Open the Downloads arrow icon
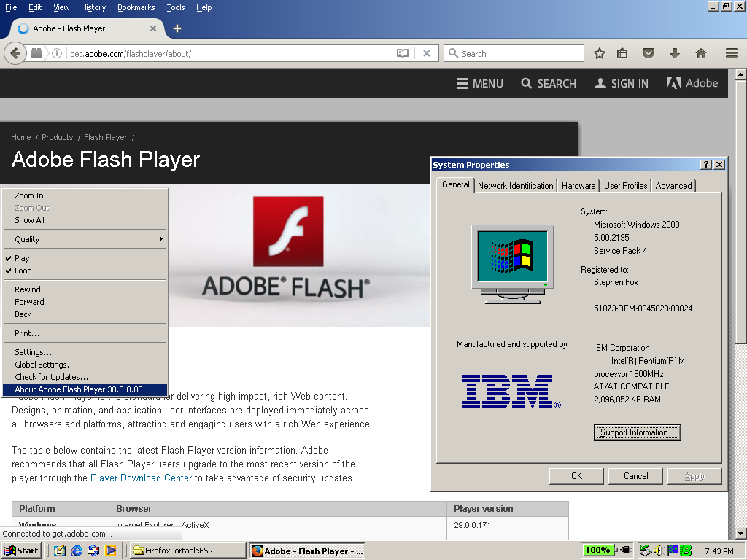The image size is (747, 560). [674, 53]
